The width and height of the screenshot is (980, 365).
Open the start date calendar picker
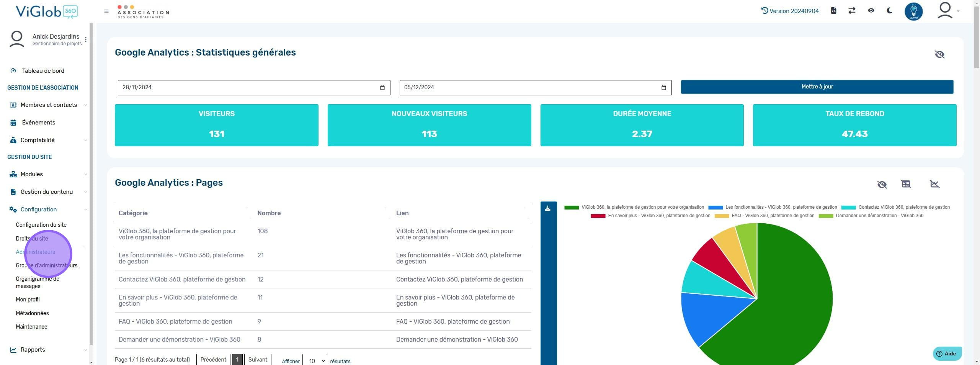[x=382, y=88]
